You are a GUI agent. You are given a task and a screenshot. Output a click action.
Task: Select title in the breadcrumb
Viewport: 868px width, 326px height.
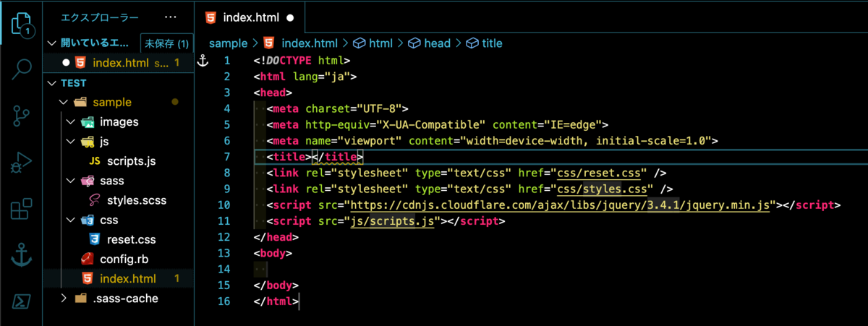tap(492, 43)
